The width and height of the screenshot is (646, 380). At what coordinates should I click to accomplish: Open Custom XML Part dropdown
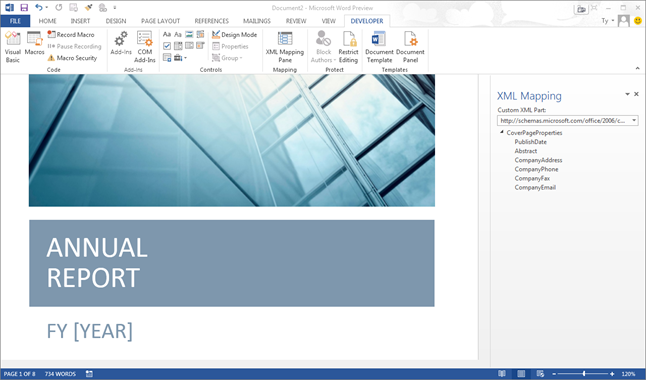coord(634,120)
